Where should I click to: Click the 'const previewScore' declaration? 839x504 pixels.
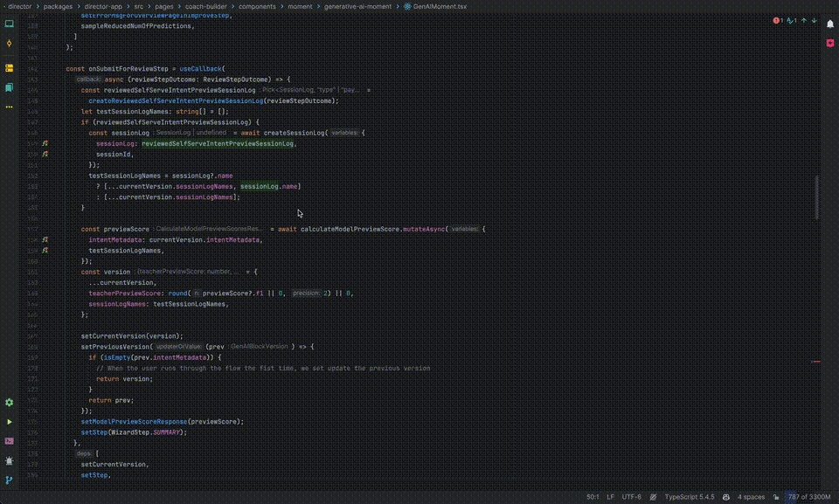click(x=115, y=229)
